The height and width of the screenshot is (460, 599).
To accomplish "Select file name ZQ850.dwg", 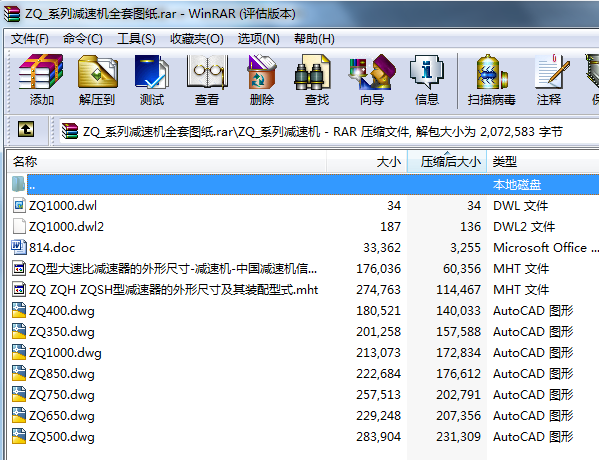I will coord(62,374).
